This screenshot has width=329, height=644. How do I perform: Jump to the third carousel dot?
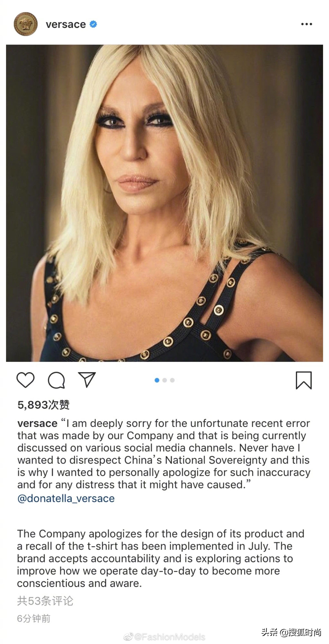pyautogui.click(x=172, y=380)
